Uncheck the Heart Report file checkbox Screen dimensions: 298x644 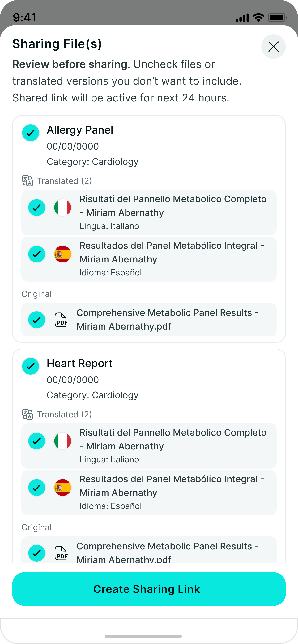pyautogui.click(x=31, y=366)
